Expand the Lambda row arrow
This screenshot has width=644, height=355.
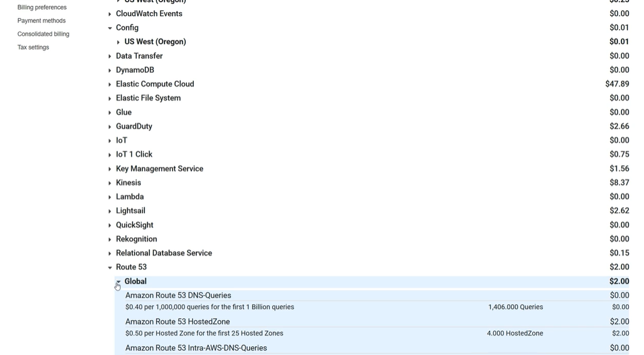point(110,197)
